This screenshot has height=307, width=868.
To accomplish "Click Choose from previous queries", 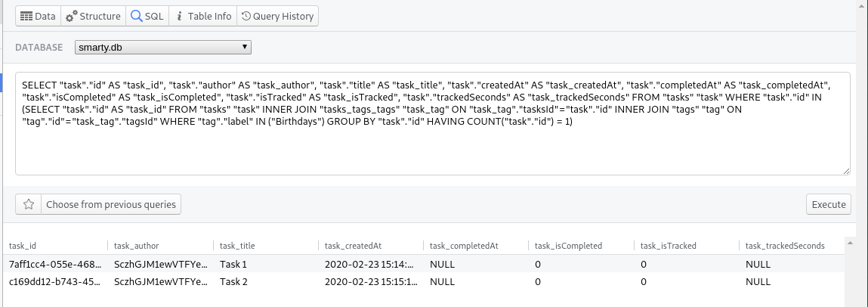I will point(111,204).
